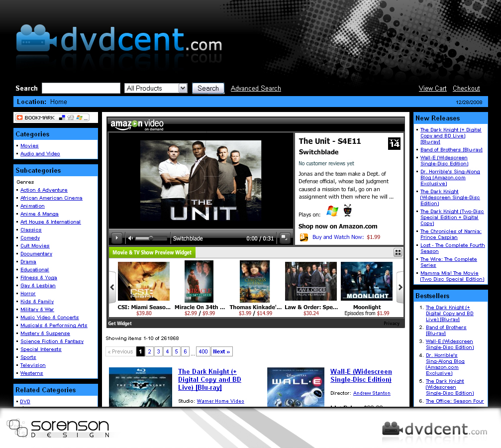Open Wall-E Widescreen product title
The width and height of the screenshot is (501, 448).
click(361, 375)
